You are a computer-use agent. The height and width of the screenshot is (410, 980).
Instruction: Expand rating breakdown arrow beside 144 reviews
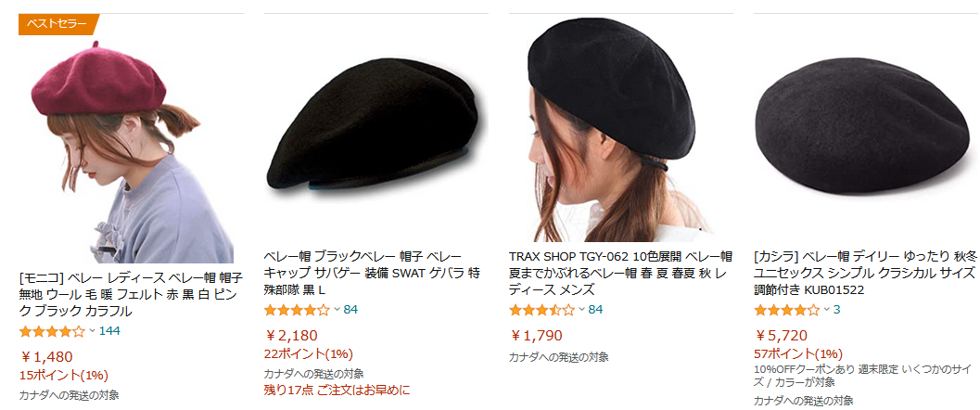(92, 331)
